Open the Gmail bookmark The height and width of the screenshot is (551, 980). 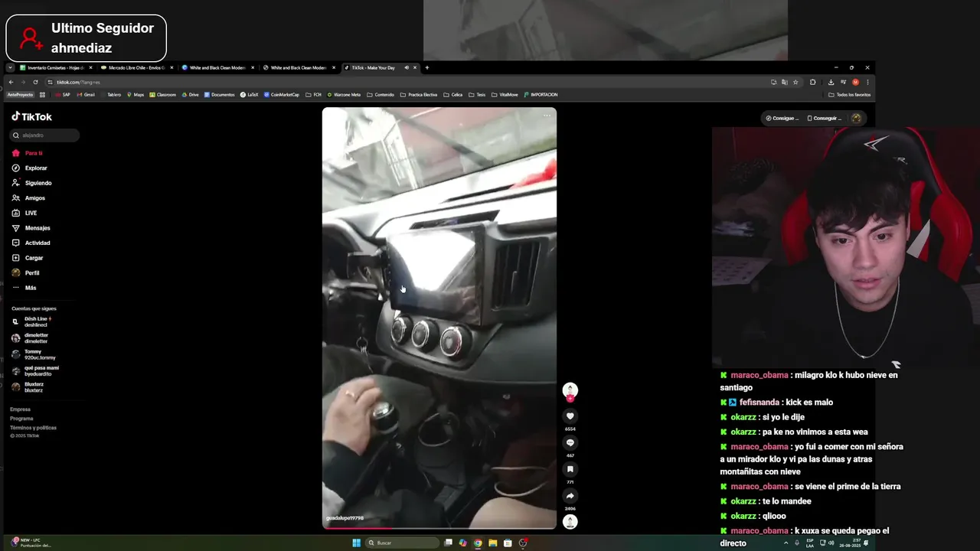point(86,95)
